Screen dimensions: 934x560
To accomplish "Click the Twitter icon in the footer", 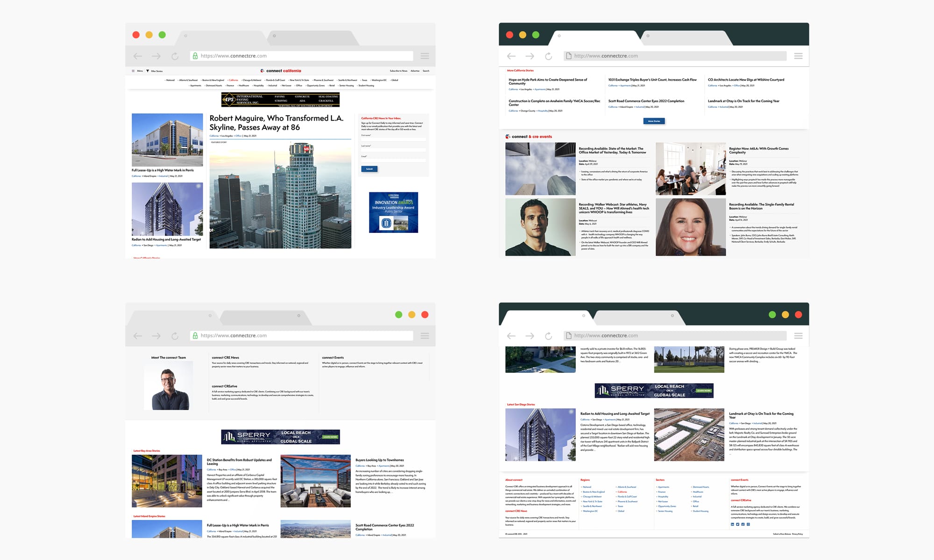I will pos(737,524).
